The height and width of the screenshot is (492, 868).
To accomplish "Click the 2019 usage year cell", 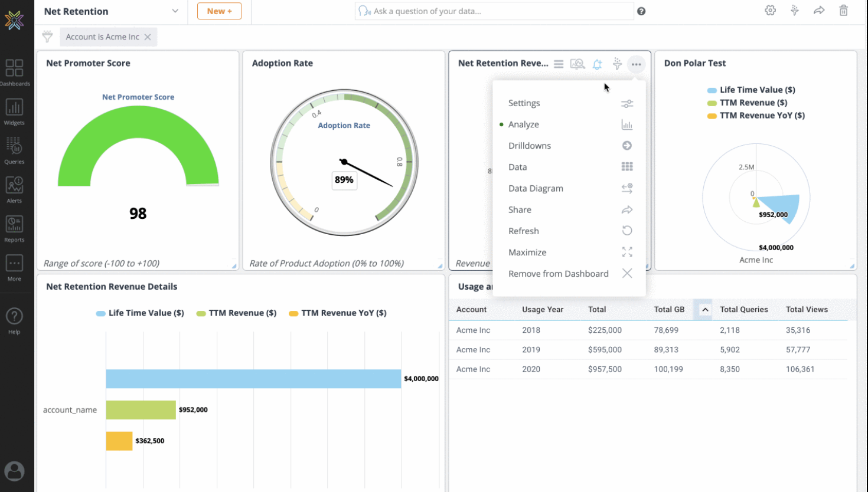I will pos(531,350).
